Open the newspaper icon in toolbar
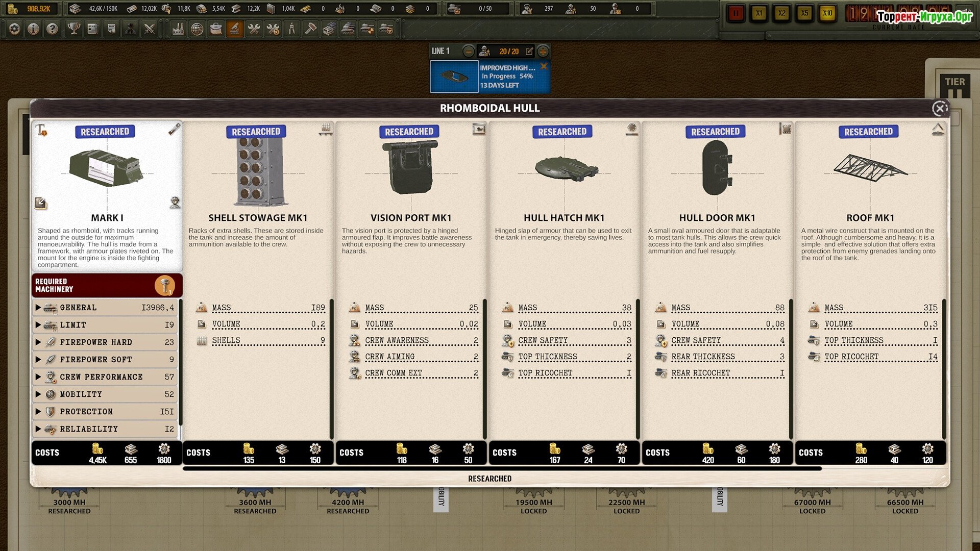980x551 pixels. [x=92, y=29]
